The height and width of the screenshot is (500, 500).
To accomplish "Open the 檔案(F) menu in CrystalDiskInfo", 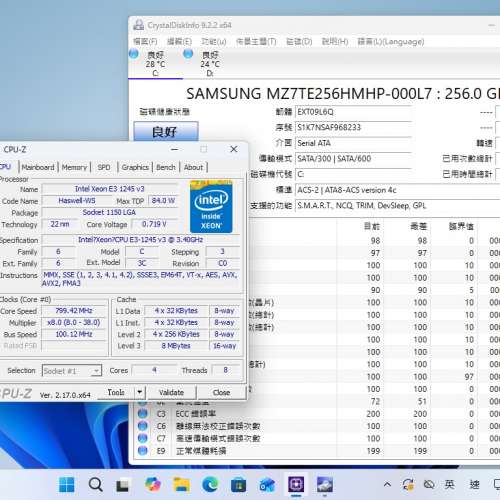I will click(x=145, y=42).
